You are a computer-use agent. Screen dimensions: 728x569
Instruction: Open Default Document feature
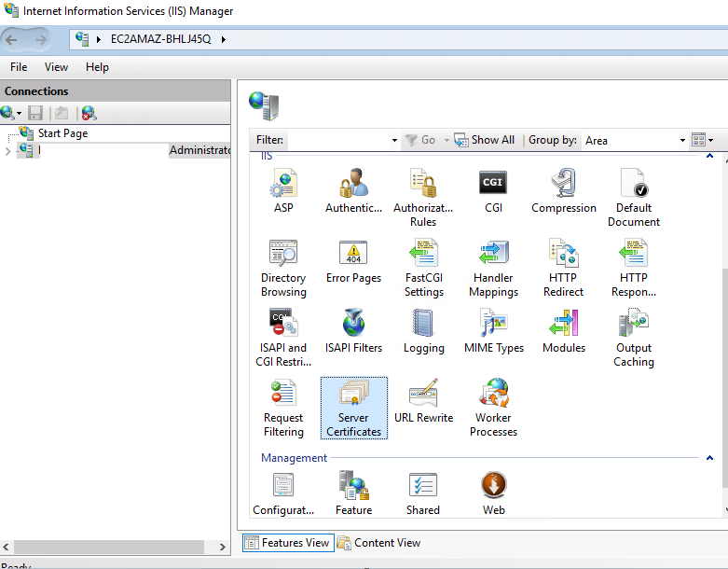coord(634,198)
